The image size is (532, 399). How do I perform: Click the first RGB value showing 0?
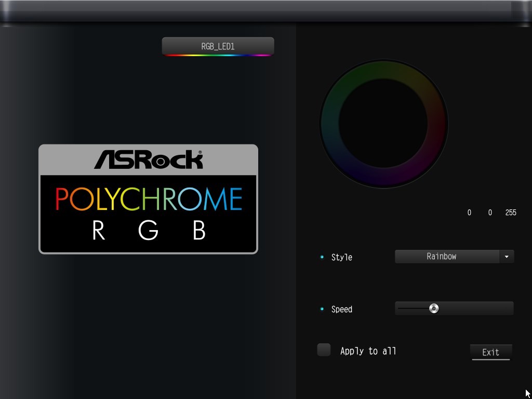[x=469, y=212]
